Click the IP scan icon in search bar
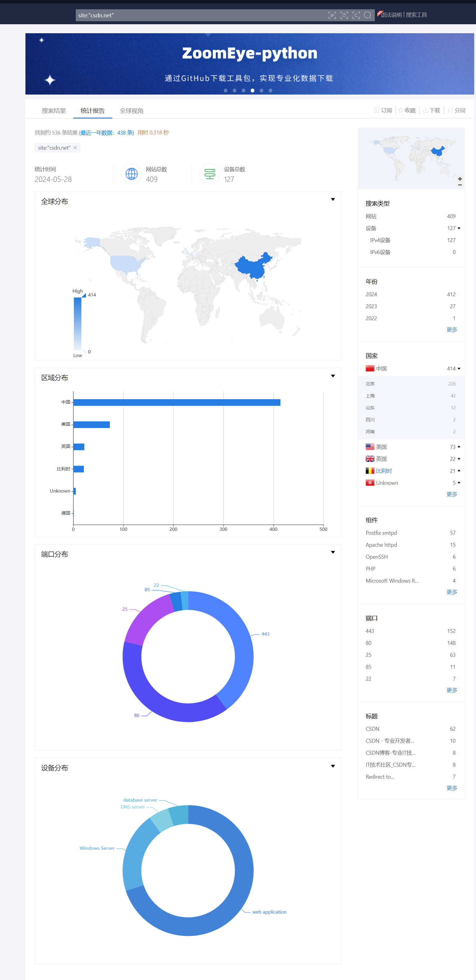 [x=332, y=15]
